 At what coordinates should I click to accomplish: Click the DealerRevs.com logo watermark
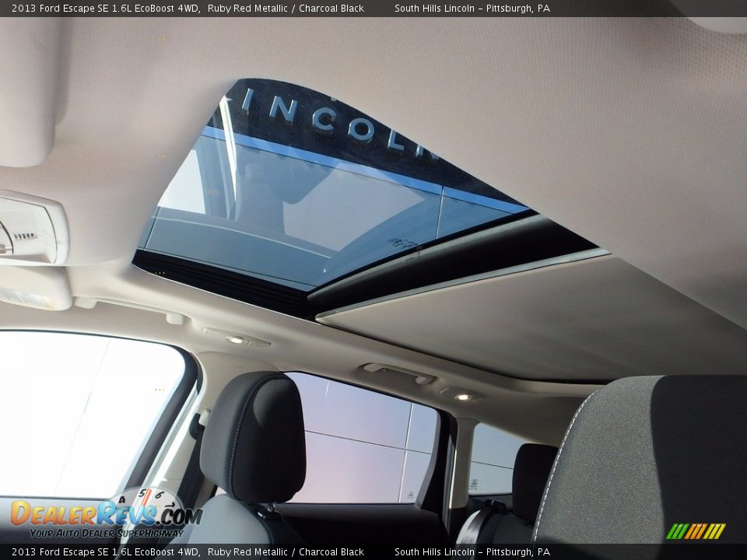point(105,513)
